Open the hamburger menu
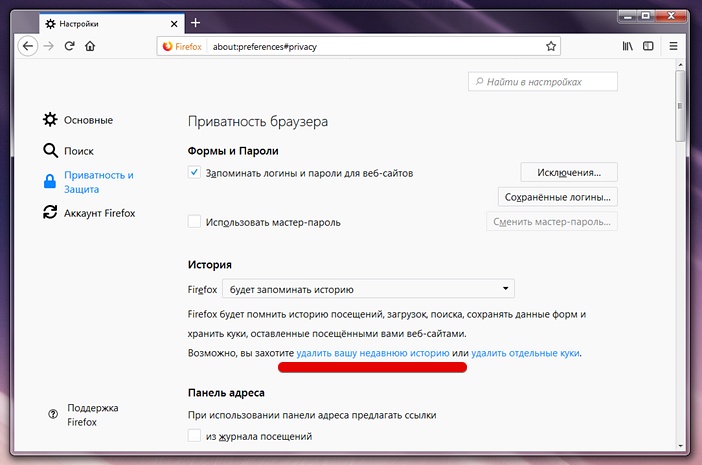702x465 pixels. point(673,46)
